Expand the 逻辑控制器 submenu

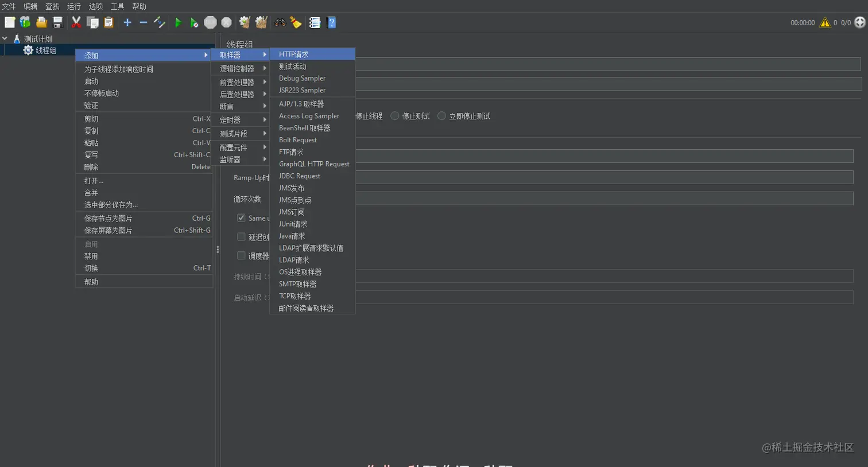click(241, 68)
